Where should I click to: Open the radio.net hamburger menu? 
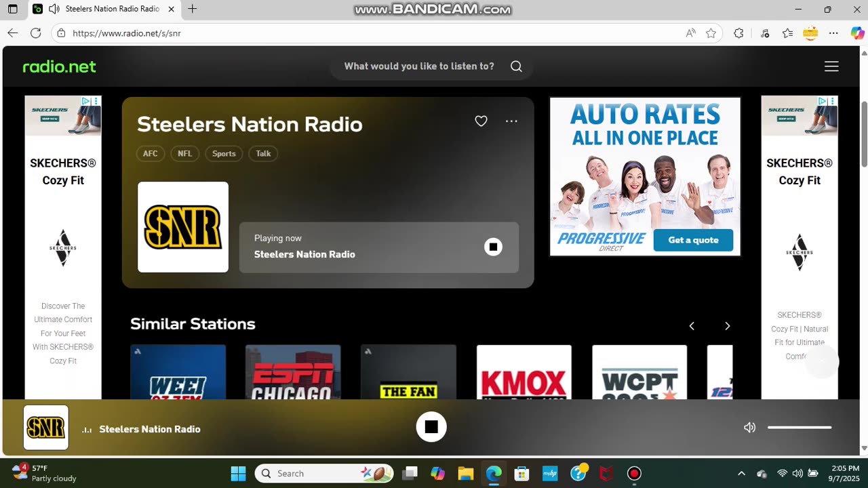point(831,66)
